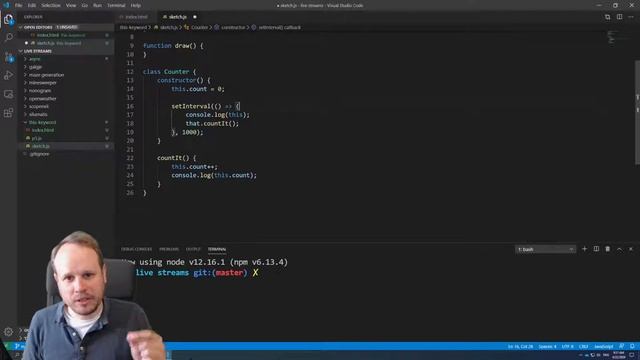Open the File menu

coord(18,5)
